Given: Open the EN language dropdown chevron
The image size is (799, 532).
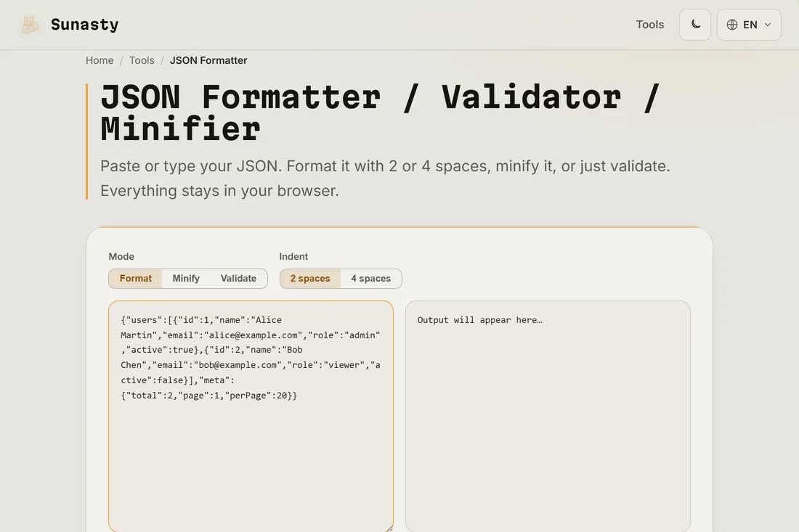Looking at the screenshot, I should point(768,25).
